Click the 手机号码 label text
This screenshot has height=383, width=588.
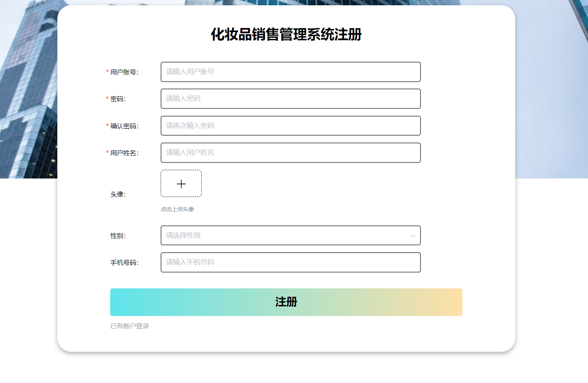click(x=125, y=262)
